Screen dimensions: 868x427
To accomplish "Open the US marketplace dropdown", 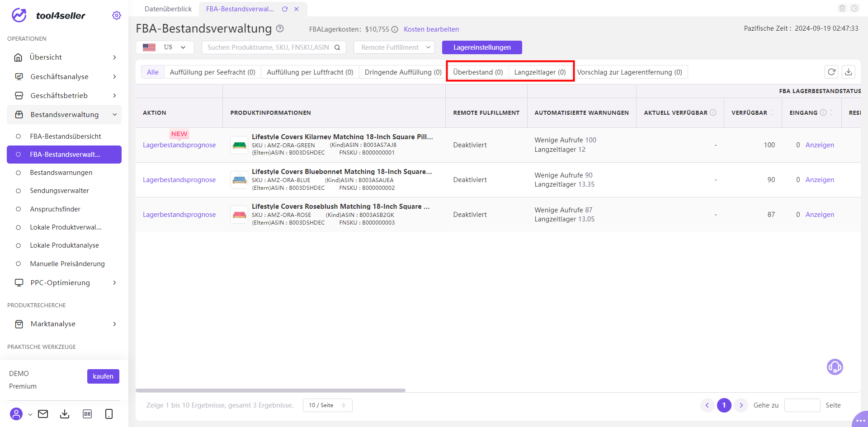I will click(165, 47).
